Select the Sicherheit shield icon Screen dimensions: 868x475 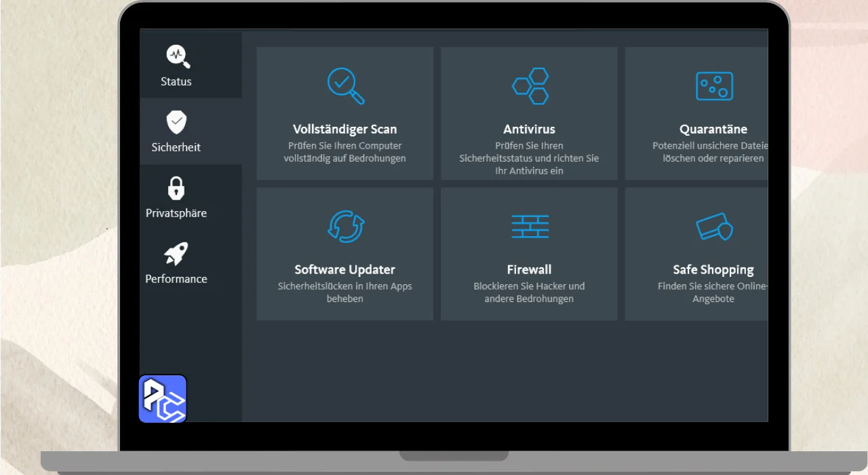pos(176,122)
